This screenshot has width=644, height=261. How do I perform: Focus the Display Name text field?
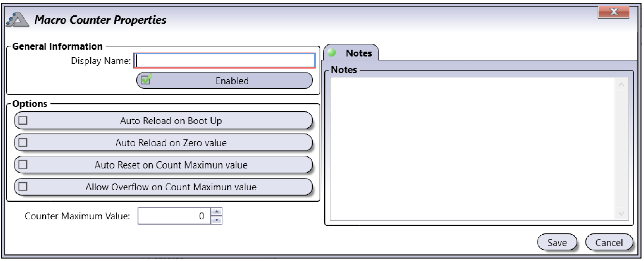tap(225, 61)
